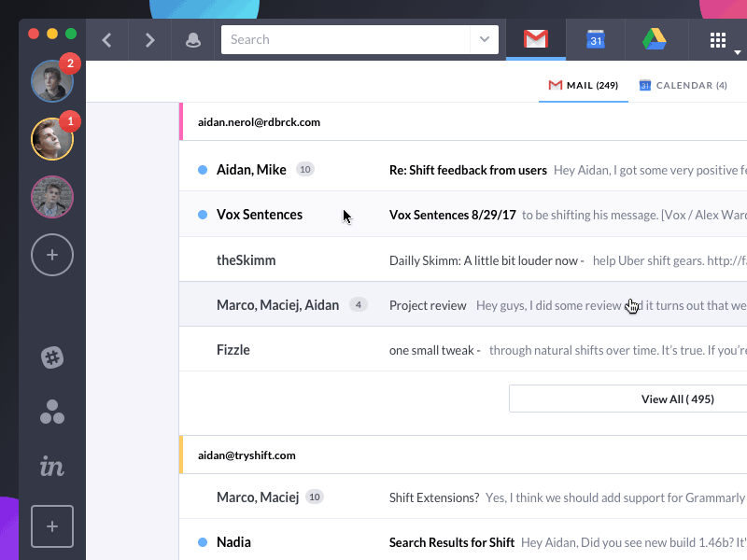The height and width of the screenshot is (560, 747).
Task: Go forward with the right arrow
Action: (149, 40)
